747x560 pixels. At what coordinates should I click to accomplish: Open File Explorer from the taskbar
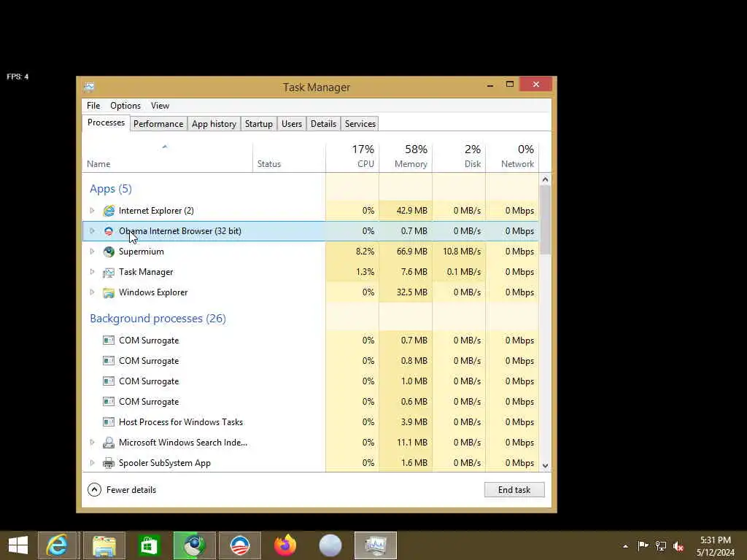pyautogui.click(x=104, y=545)
